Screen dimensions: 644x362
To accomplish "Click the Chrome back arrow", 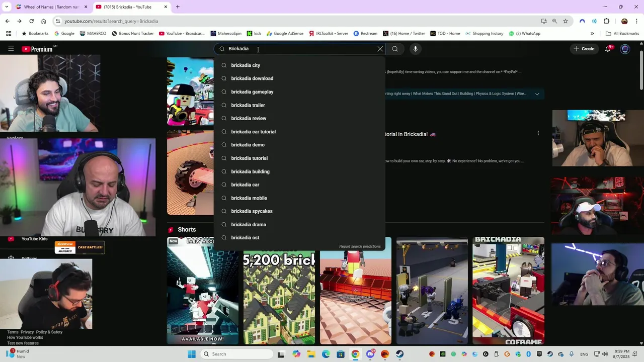I will [7, 21].
